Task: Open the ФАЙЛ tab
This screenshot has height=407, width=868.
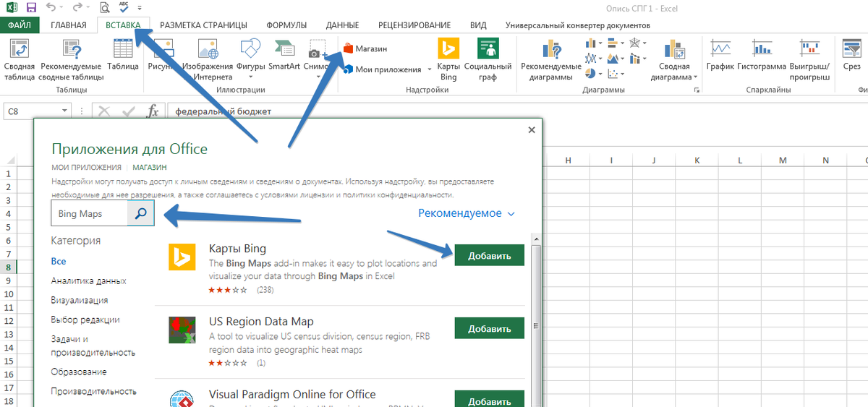Action: [20, 25]
